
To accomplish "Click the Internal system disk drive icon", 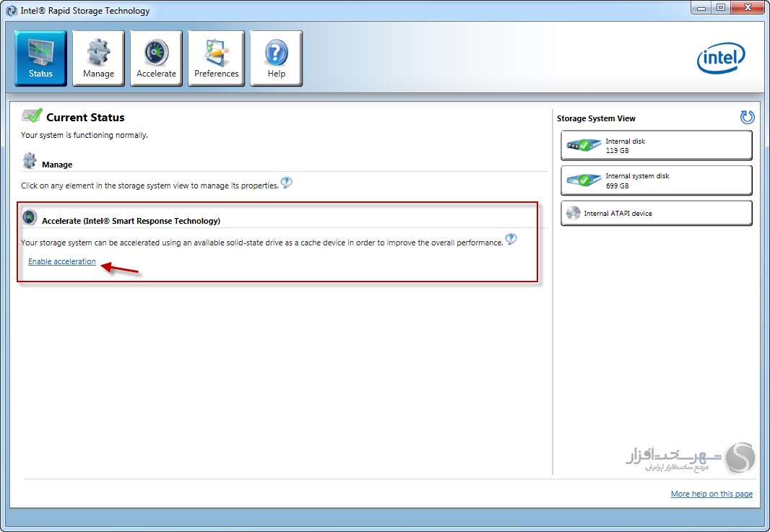I will (x=584, y=180).
